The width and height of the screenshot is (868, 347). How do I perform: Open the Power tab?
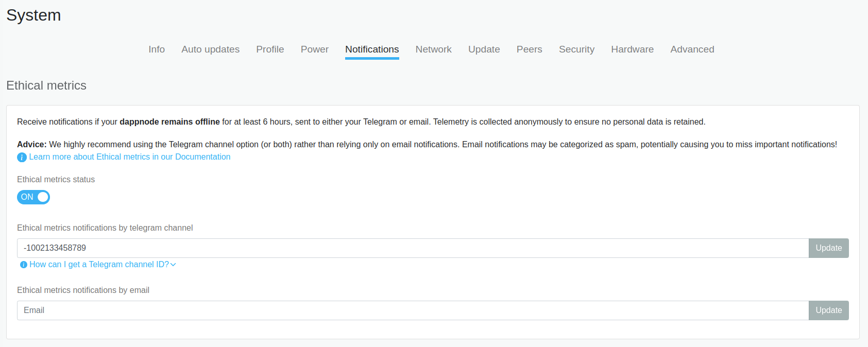[x=314, y=49]
